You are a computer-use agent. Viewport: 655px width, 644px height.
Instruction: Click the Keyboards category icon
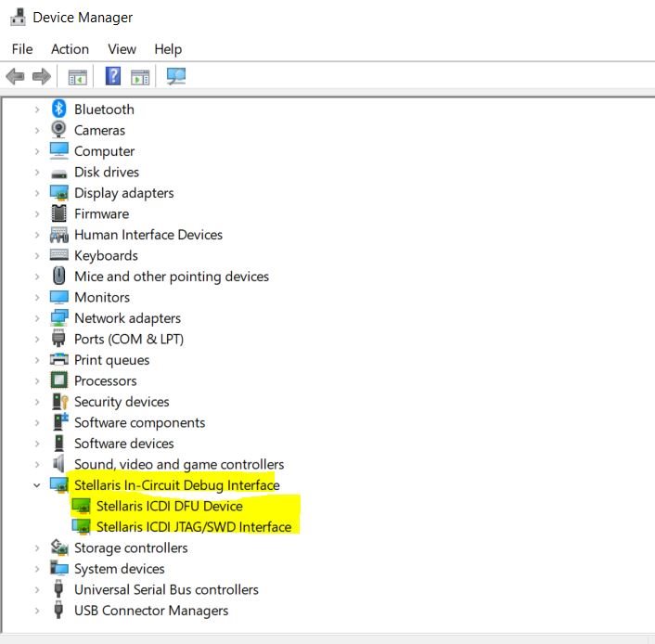pyautogui.click(x=58, y=254)
